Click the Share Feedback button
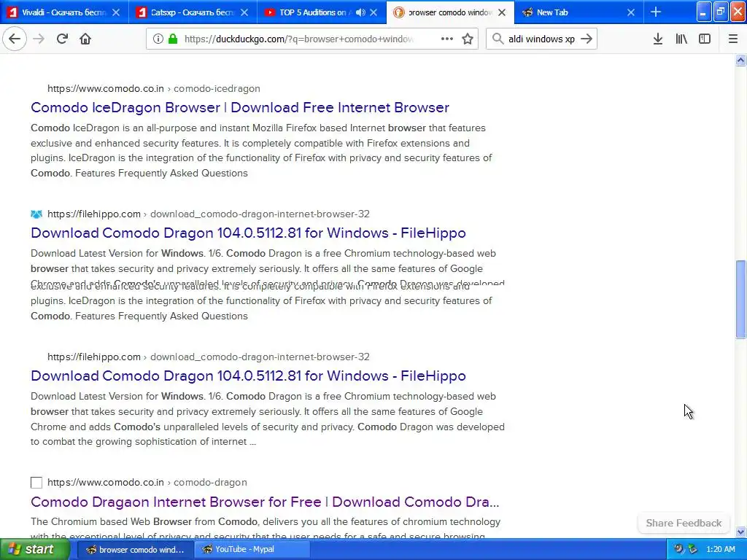747x560 pixels. point(684,523)
